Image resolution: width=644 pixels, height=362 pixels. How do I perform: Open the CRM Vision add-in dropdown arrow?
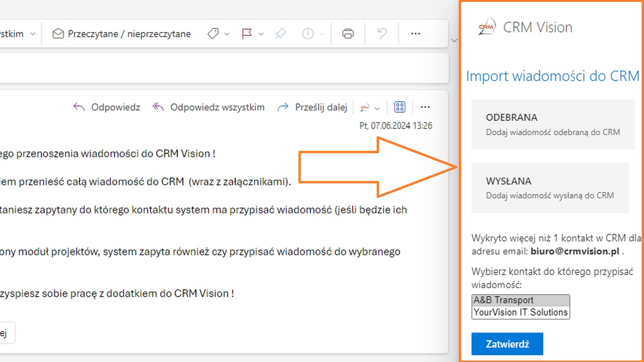pyautogui.click(x=377, y=108)
